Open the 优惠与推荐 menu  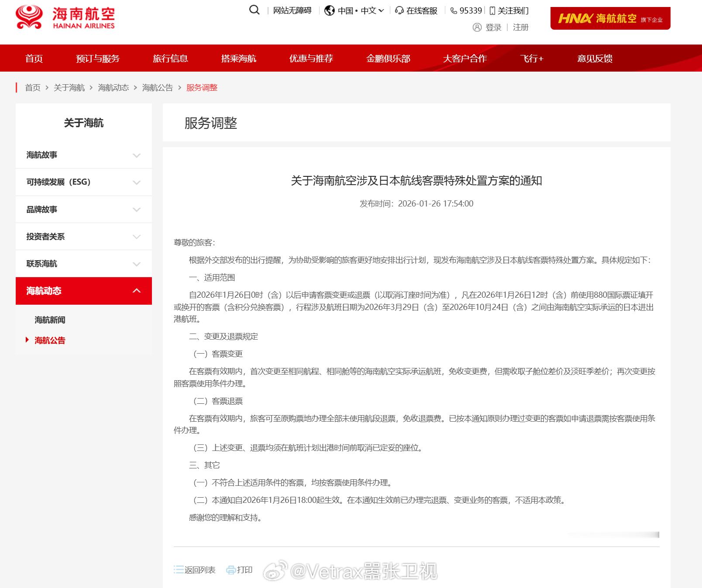[x=311, y=58]
